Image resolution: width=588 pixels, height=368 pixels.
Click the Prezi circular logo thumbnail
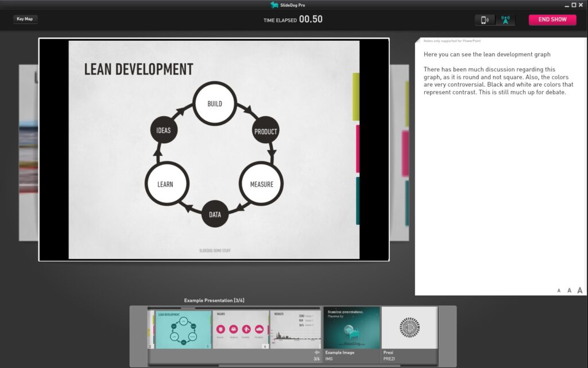point(409,328)
